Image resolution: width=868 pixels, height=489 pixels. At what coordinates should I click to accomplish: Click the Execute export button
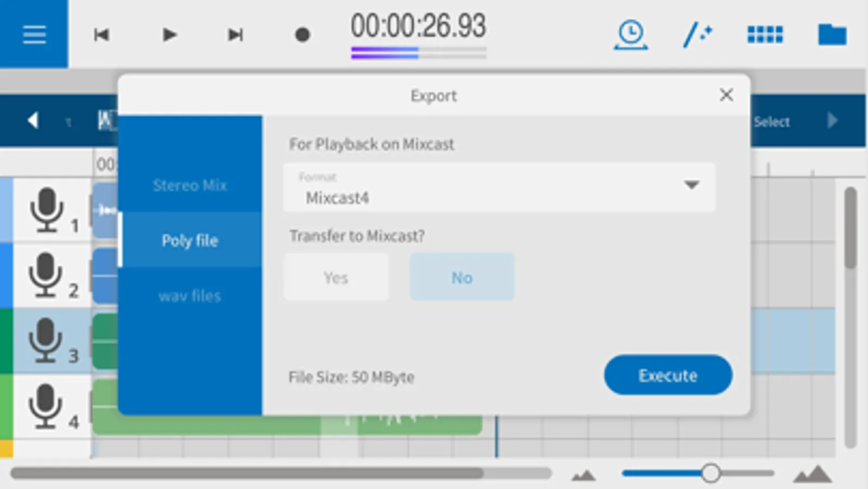click(x=668, y=375)
